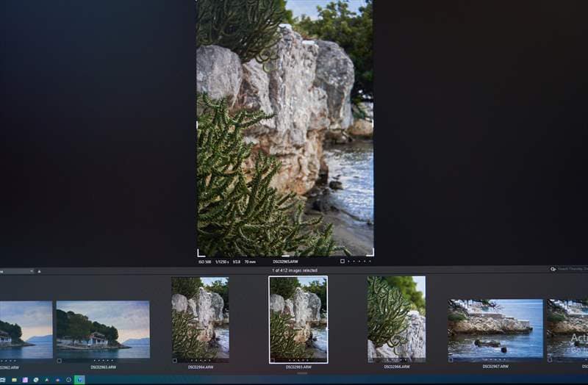Toggle color tag box under DSC02965.ARW thumbnail
The height and width of the screenshot is (385, 588).
(x=273, y=361)
